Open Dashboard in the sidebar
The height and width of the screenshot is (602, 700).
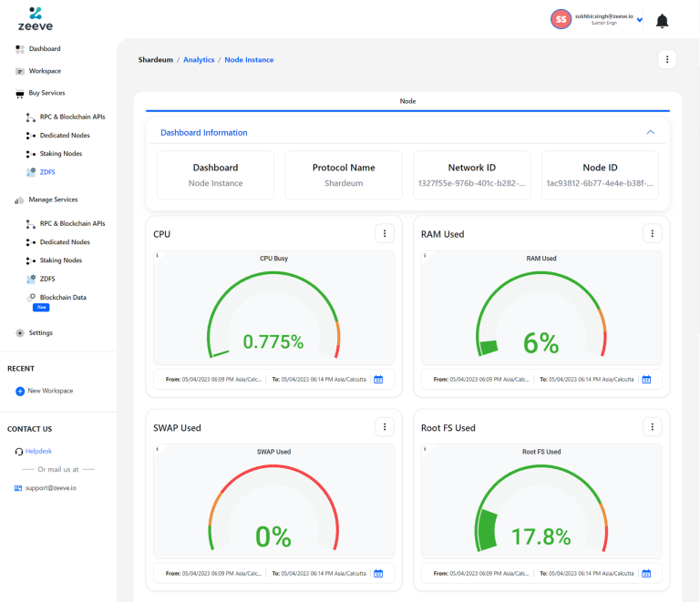point(44,48)
